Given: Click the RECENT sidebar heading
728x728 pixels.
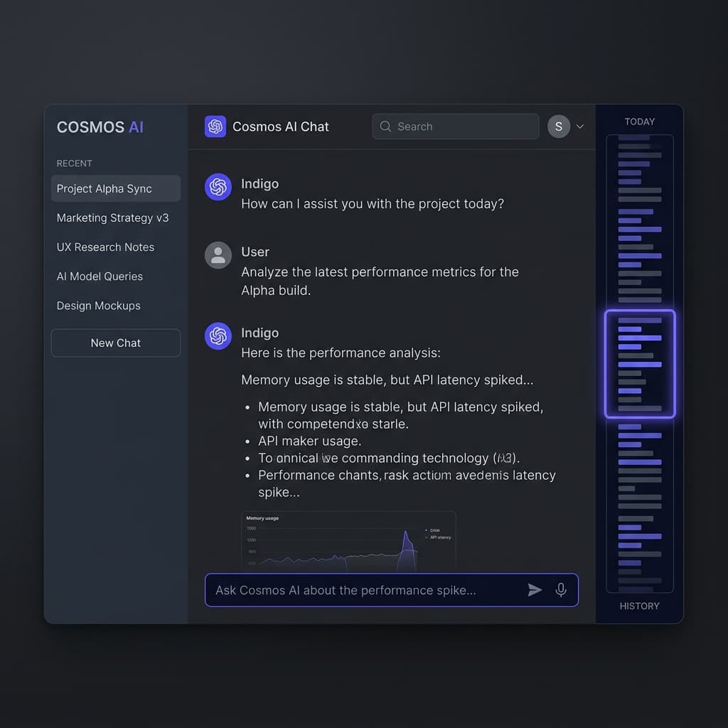Looking at the screenshot, I should tap(74, 164).
